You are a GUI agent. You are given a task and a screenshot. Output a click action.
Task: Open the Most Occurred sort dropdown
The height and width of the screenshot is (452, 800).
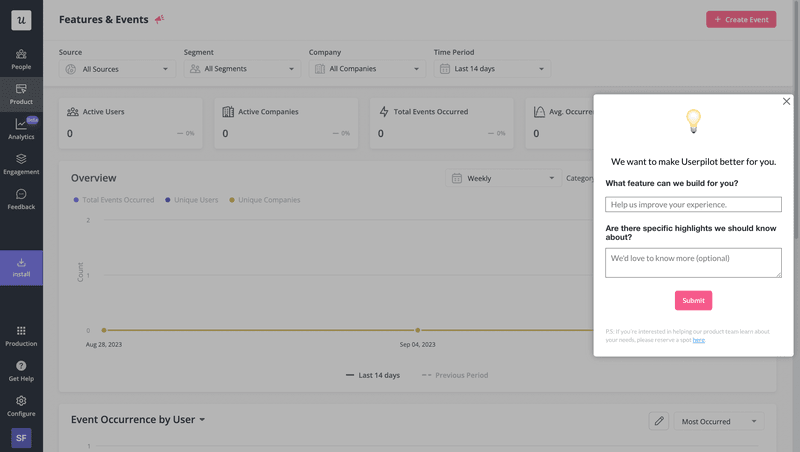click(x=719, y=421)
